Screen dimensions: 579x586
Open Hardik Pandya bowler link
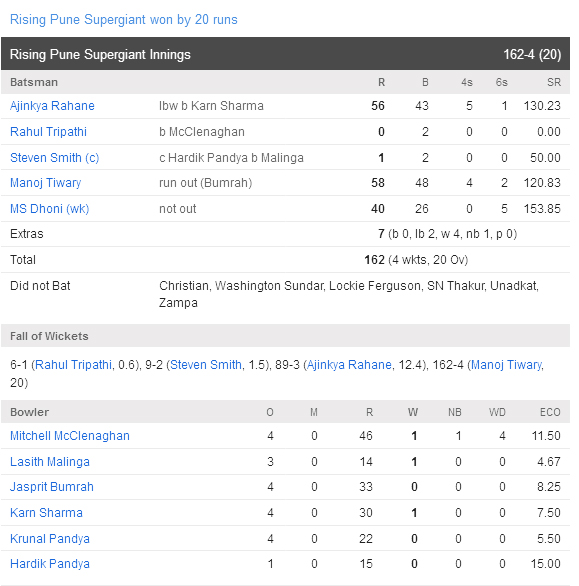[50, 564]
